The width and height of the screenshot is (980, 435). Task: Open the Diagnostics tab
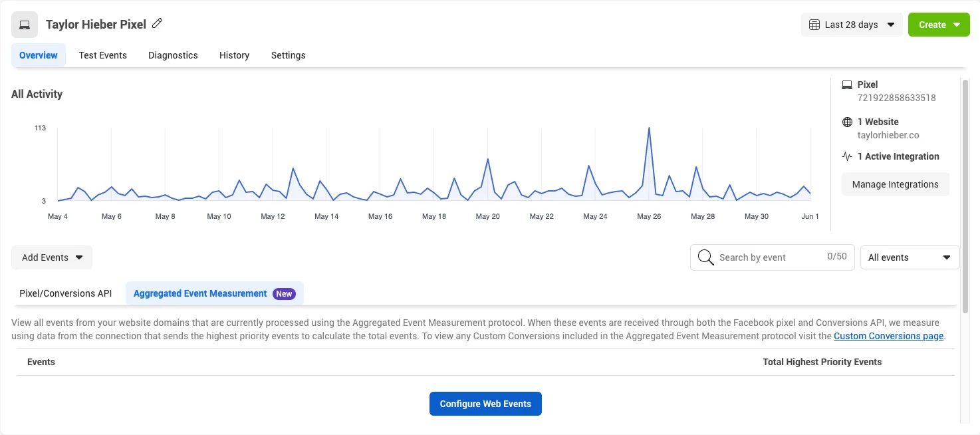tap(173, 55)
